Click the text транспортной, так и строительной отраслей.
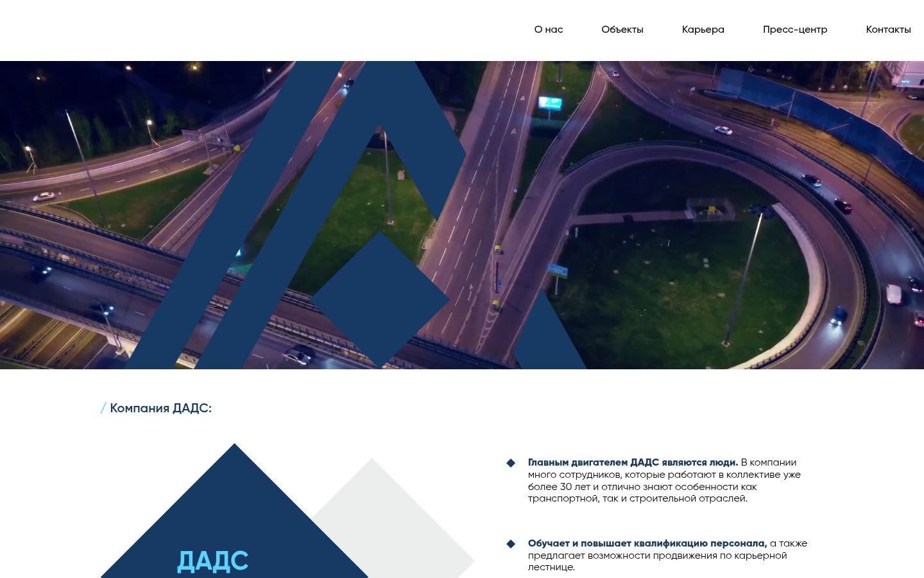The image size is (924, 578). [x=638, y=498]
